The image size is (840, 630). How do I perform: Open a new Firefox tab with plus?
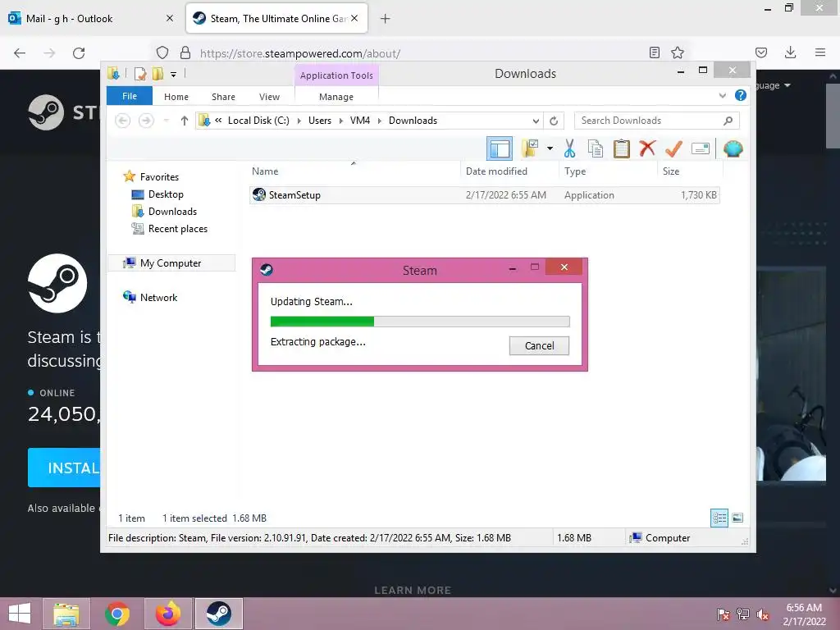pos(385,19)
